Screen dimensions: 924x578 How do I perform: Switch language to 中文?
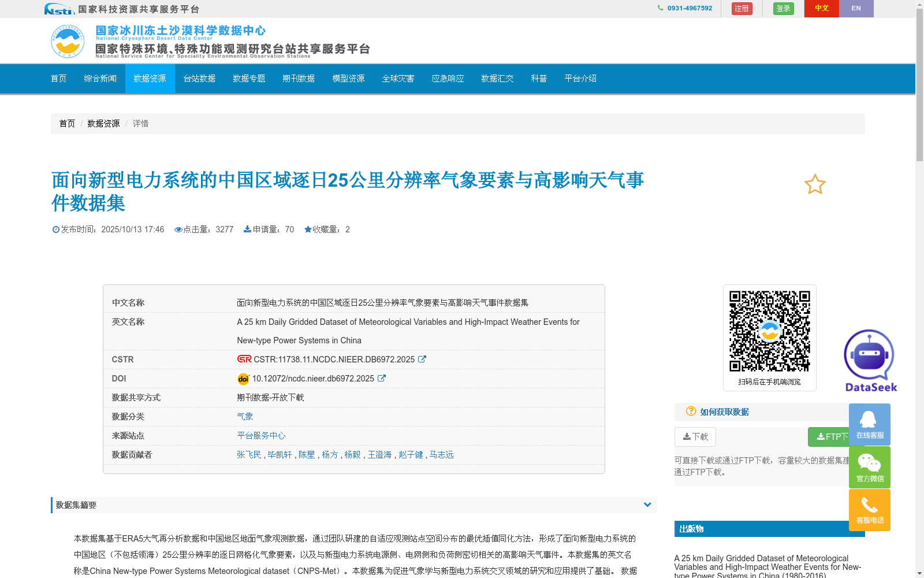click(x=821, y=9)
